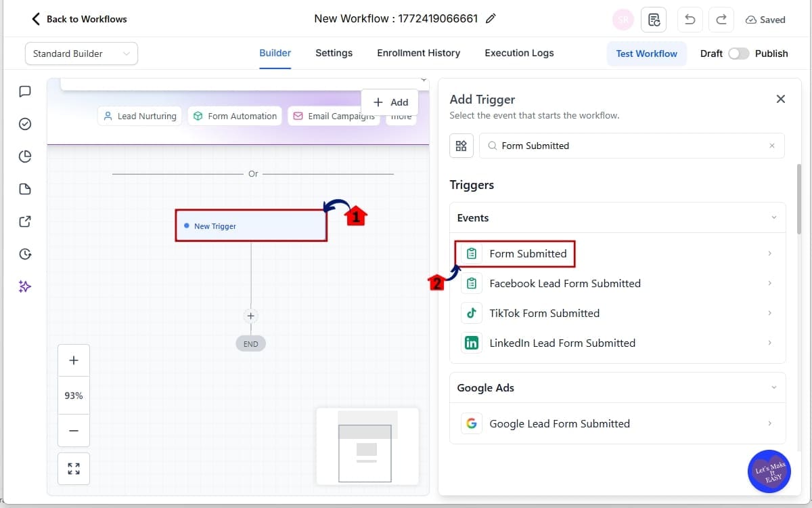Screen dimensions: 812x508
Task: Open the trigger categories grid icon
Action: pos(461,146)
